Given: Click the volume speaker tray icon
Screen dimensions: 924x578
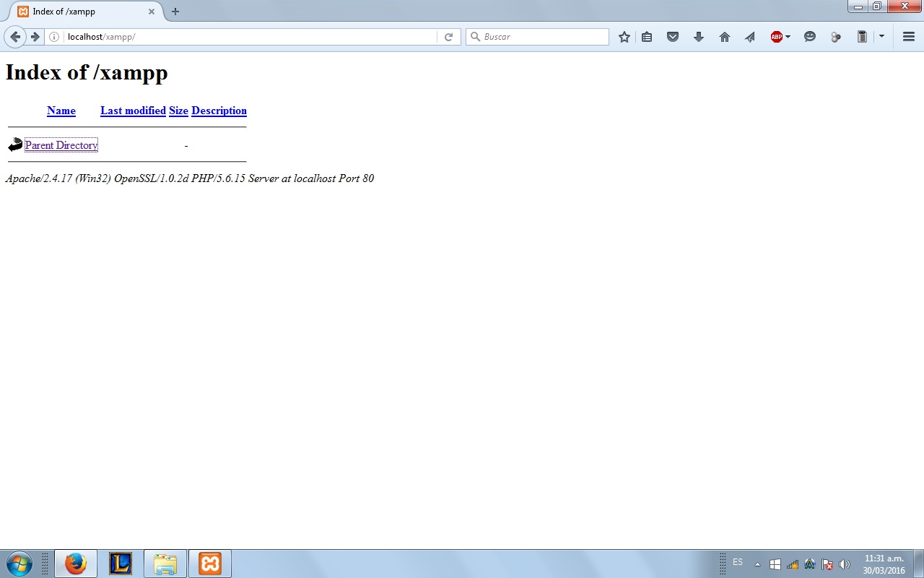Looking at the screenshot, I should point(845,564).
